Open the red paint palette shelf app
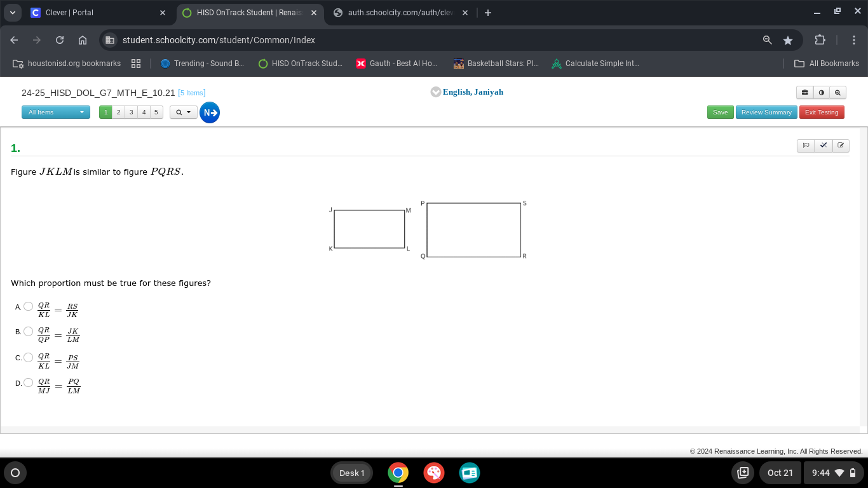 pos(434,473)
